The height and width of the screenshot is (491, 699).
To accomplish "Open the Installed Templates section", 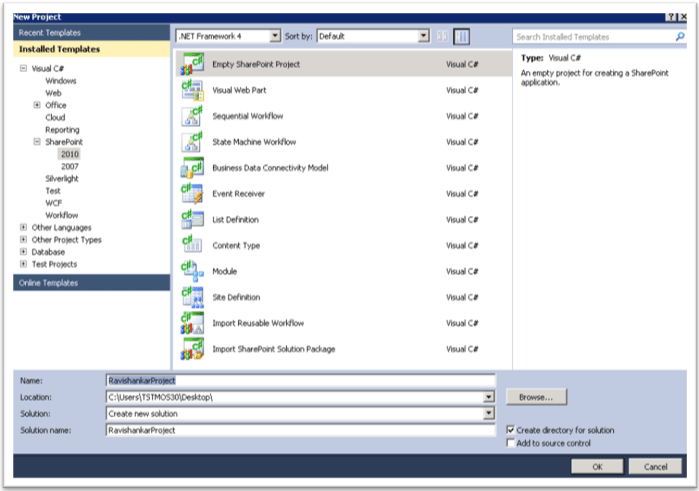I will (x=91, y=49).
